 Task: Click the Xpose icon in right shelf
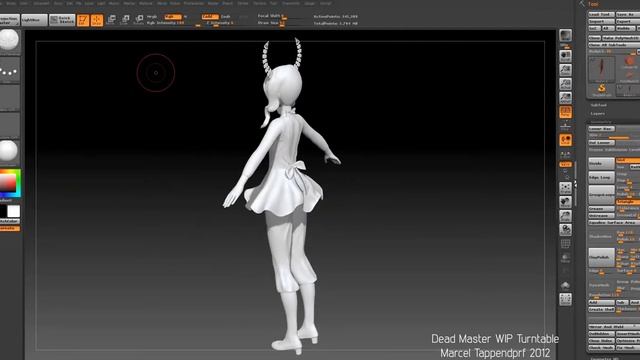point(565,299)
